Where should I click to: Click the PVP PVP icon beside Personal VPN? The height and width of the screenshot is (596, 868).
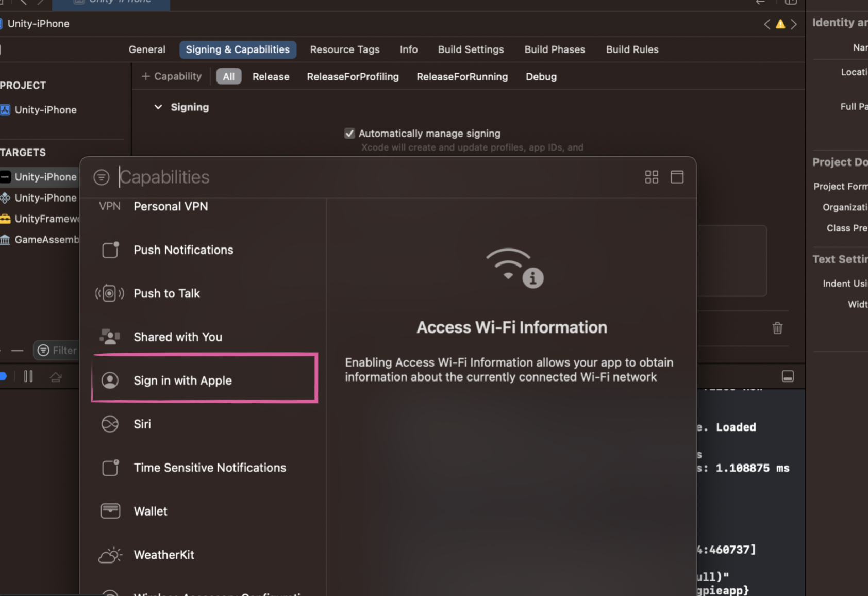click(x=110, y=206)
